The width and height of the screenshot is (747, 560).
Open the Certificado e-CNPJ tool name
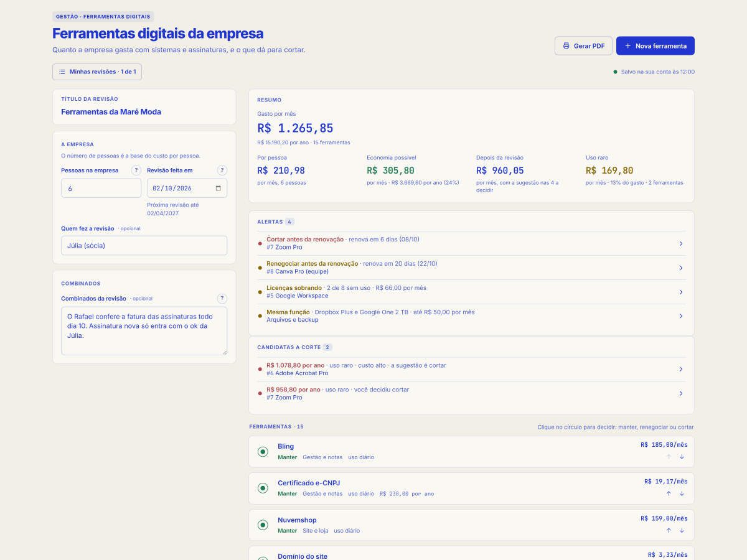click(309, 483)
